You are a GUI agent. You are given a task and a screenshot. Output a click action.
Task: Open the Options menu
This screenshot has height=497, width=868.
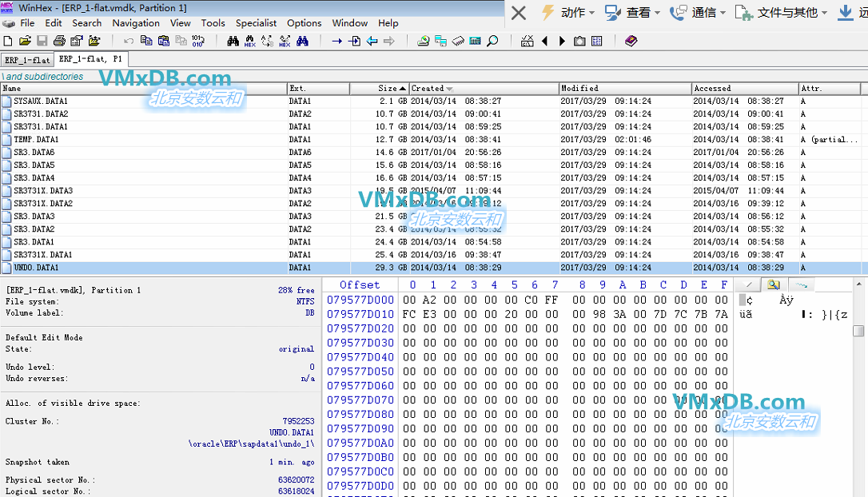coord(304,23)
